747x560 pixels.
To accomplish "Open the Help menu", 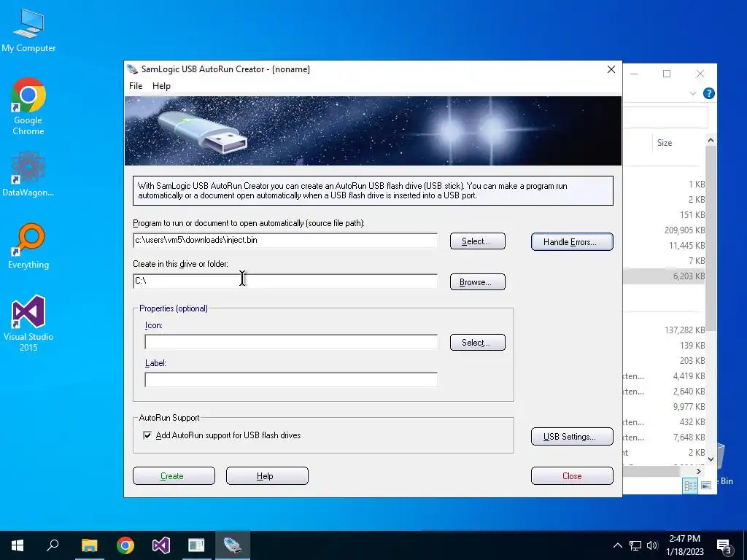I will click(161, 86).
